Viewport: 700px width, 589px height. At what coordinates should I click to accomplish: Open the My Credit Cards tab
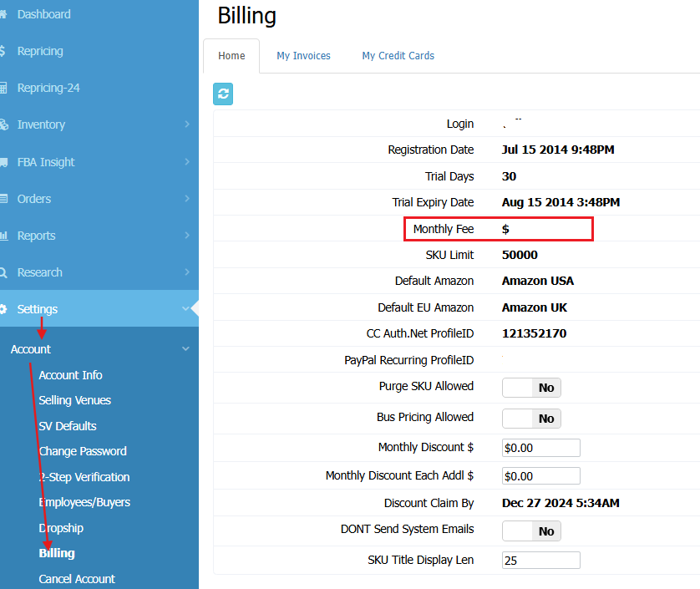coord(398,56)
